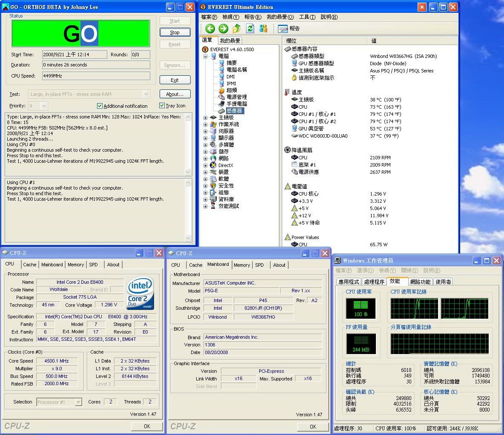Select the '電源供應' fan speed row

click(x=341, y=172)
